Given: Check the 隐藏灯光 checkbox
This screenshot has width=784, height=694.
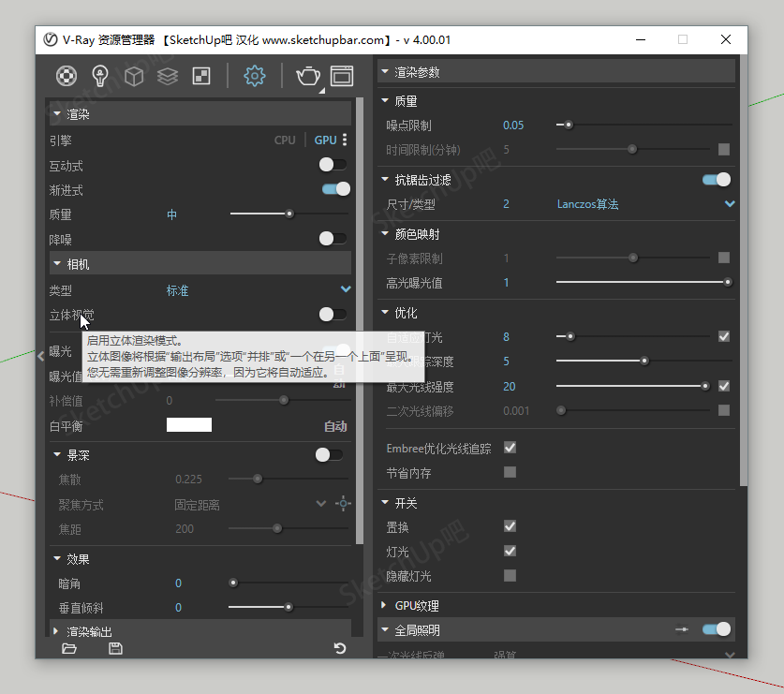Looking at the screenshot, I should pos(510,575).
